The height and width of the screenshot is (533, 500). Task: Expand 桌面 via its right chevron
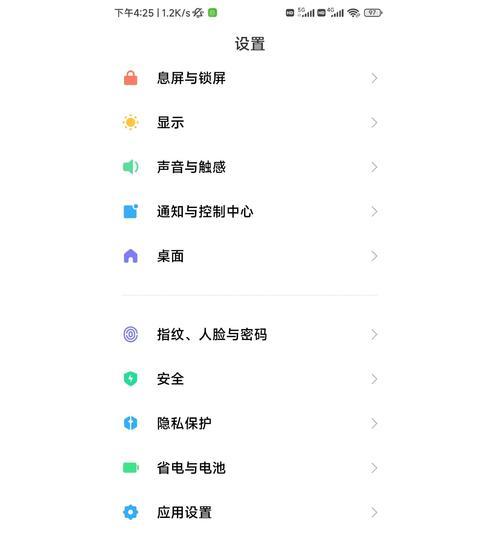pos(374,256)
